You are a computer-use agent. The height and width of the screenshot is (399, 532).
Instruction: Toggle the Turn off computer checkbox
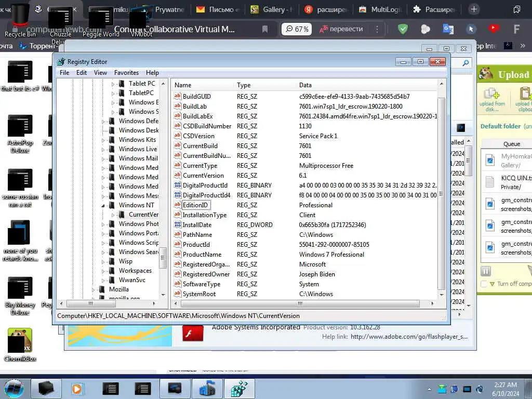click(x=484, y=284)
